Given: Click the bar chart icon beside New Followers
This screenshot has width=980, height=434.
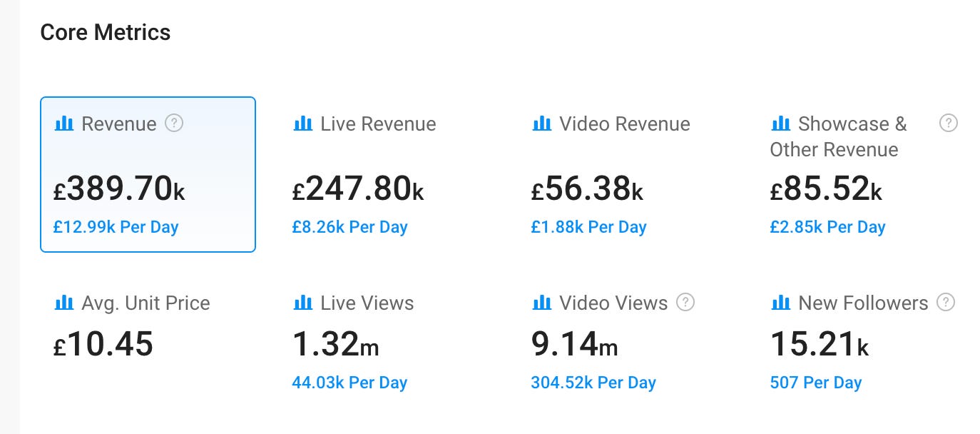Looking at the screenshot, I should click(x=781, y=303).
